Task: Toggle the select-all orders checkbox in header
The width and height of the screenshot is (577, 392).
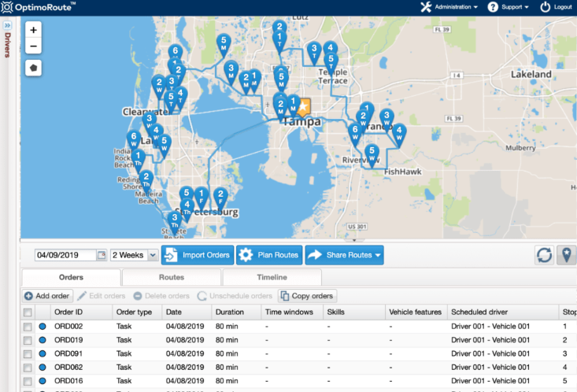Action: point(28,312)
